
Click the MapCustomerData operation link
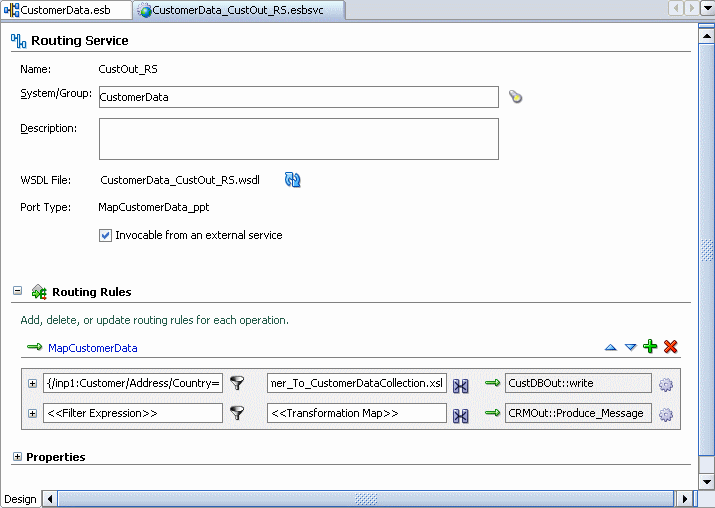coord(93,348)
